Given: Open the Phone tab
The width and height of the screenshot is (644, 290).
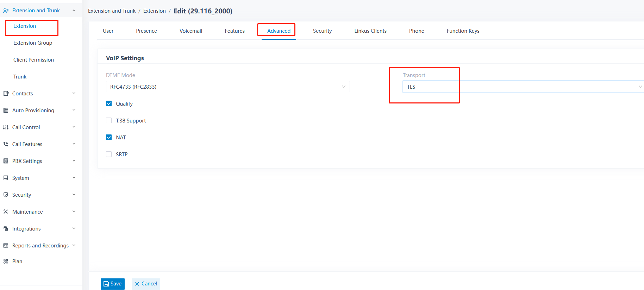Looking at the screenshot, I should point(417,31).
